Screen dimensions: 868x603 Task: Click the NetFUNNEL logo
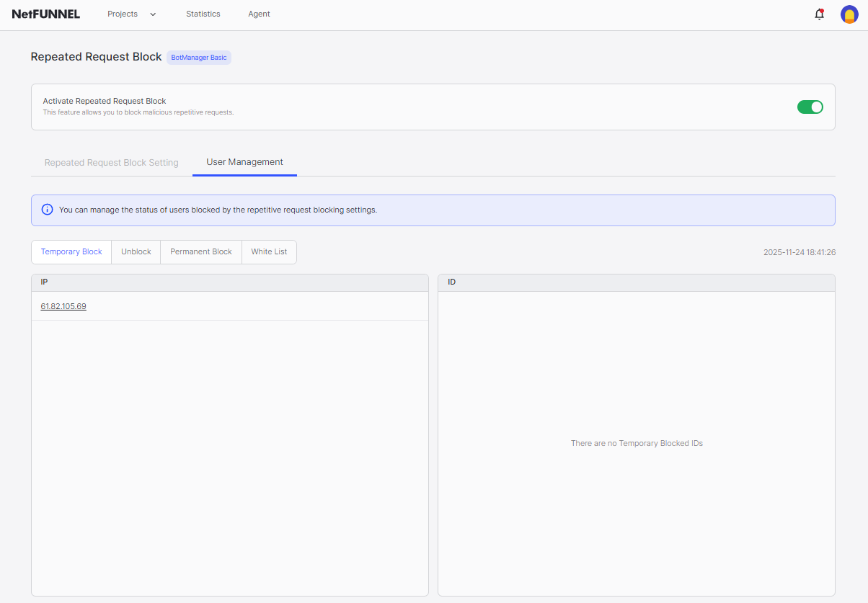pyautogui.click(x=46, y=14)
